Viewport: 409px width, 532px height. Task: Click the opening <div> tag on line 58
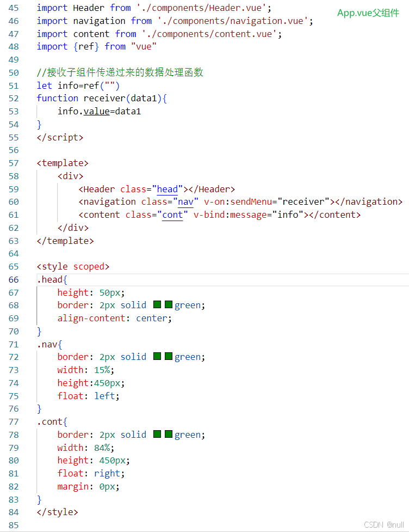pyautogui.click(x=71, y=176)
